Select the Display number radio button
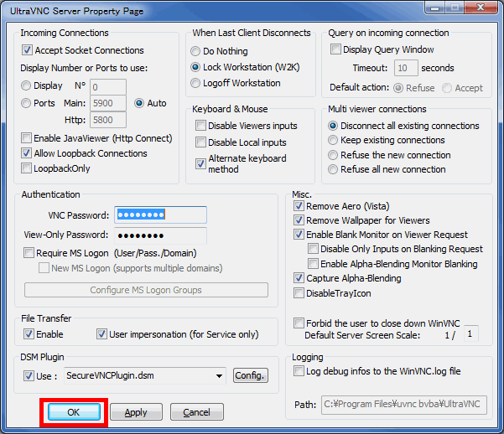The image size is (504, 434). 26,85
